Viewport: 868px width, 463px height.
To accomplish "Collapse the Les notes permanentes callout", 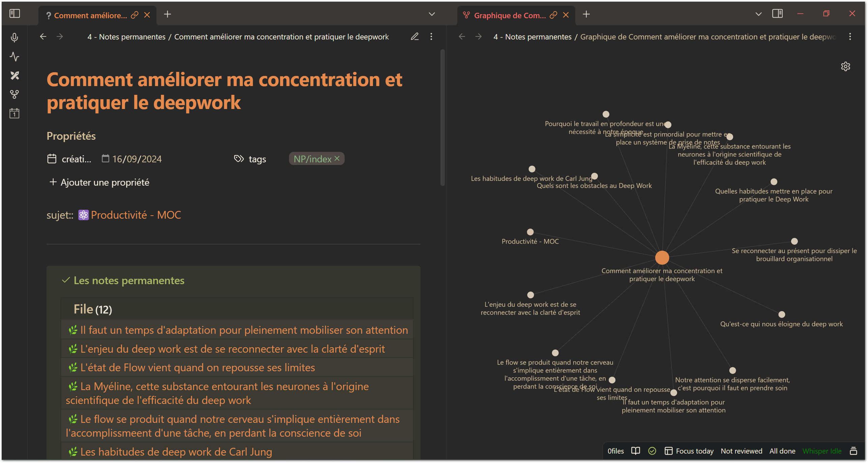I will coord(128,280).
